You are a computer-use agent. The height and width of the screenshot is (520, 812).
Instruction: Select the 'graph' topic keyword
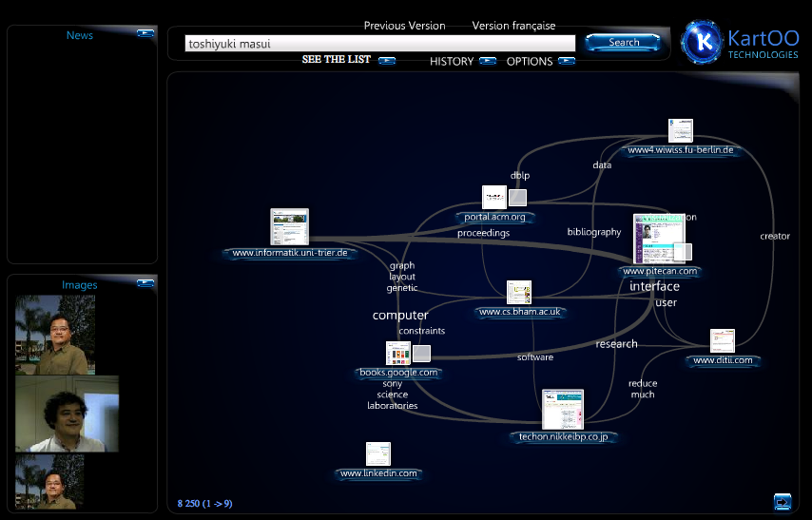pos(402,265)
